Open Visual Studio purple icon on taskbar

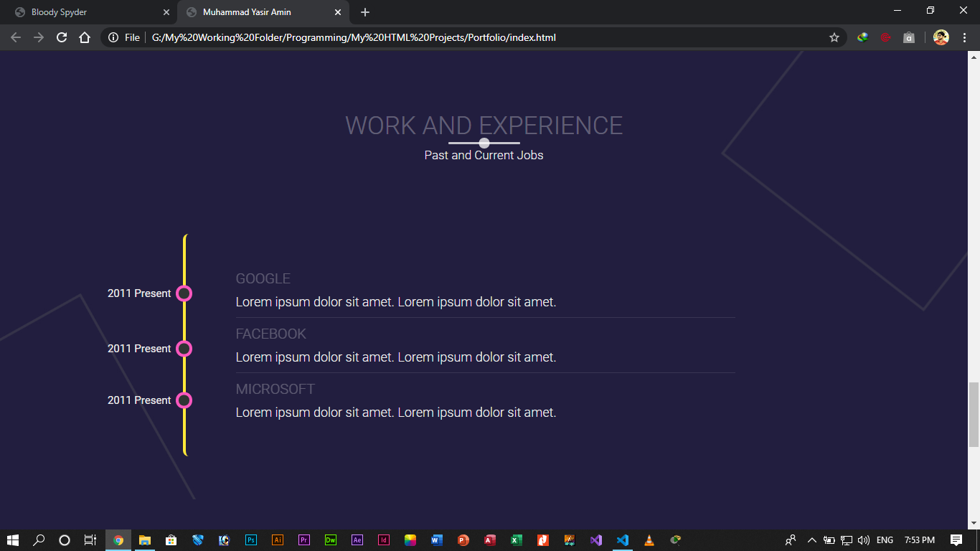coord(596,540)
